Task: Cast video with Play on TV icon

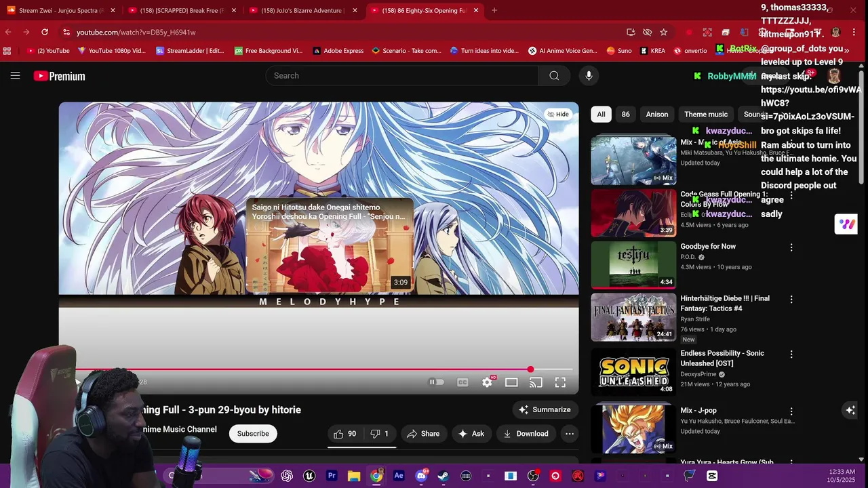Action: click(x=536, y=382)
